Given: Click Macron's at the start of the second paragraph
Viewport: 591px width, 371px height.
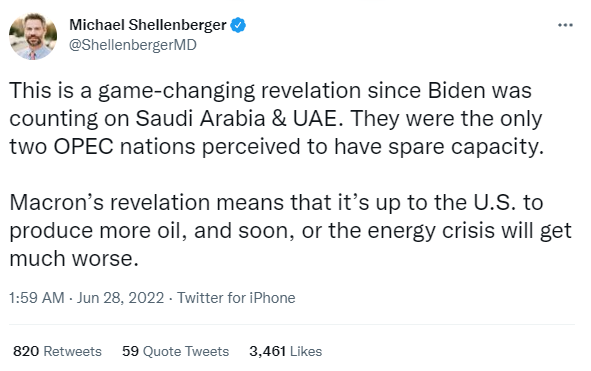Looking at the screenshot, I should pos(57,202).
